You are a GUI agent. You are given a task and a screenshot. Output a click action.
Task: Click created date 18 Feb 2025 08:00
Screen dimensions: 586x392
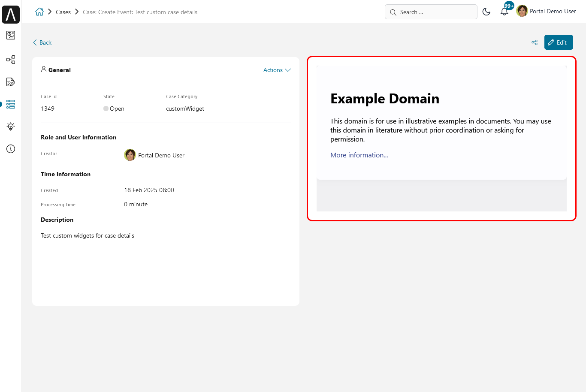[x=149, y=190]
